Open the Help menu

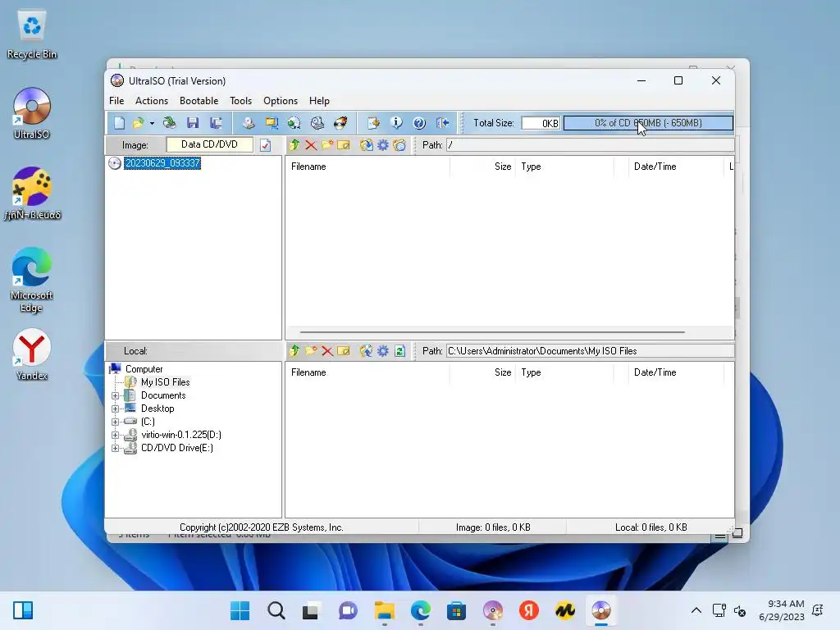(319, 101)
